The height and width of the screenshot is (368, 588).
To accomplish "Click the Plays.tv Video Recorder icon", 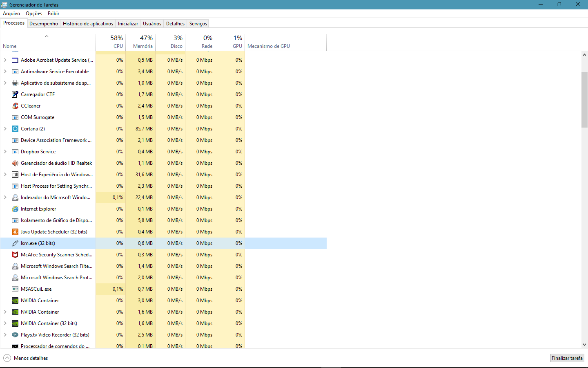I will coord(15,335).
